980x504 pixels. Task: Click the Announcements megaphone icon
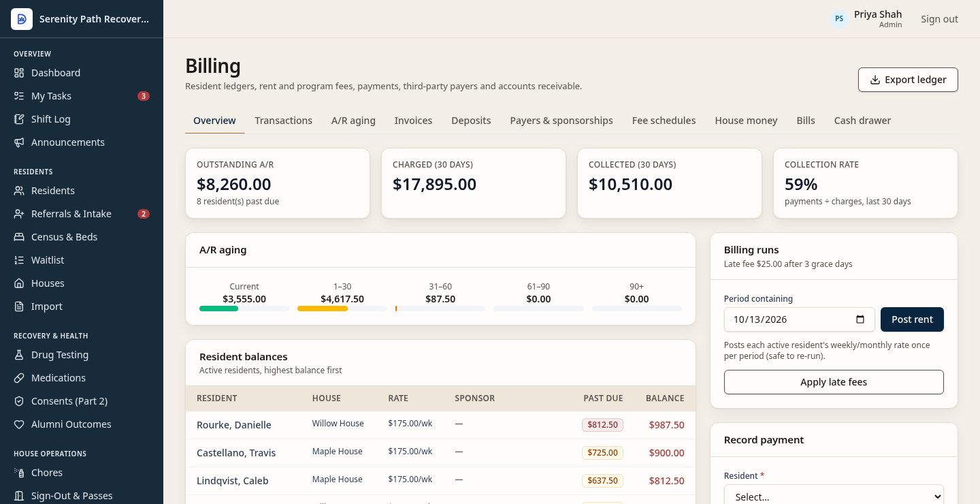tap(19, 142)
